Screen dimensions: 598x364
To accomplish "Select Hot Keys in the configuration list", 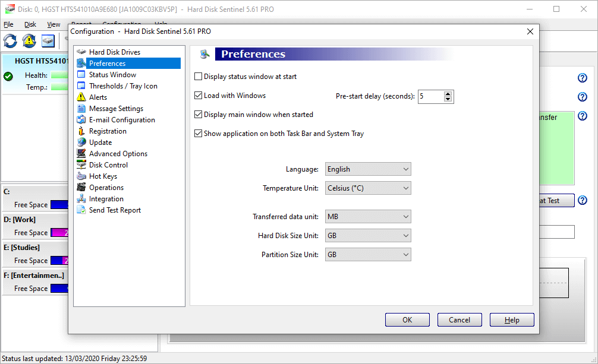I will pos(103,176).
